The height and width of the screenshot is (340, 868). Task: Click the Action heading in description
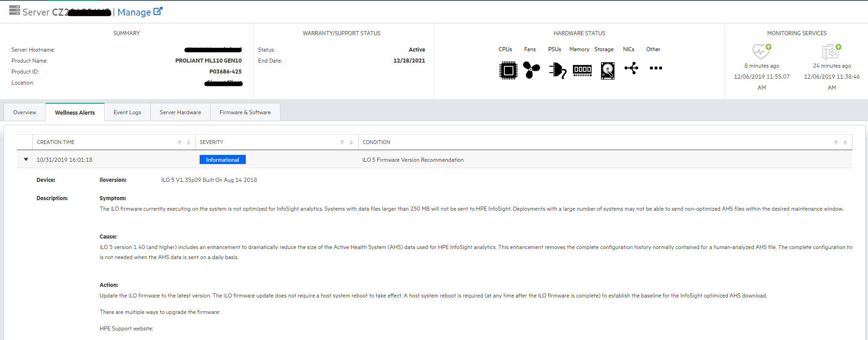click(x=109, y=285)
